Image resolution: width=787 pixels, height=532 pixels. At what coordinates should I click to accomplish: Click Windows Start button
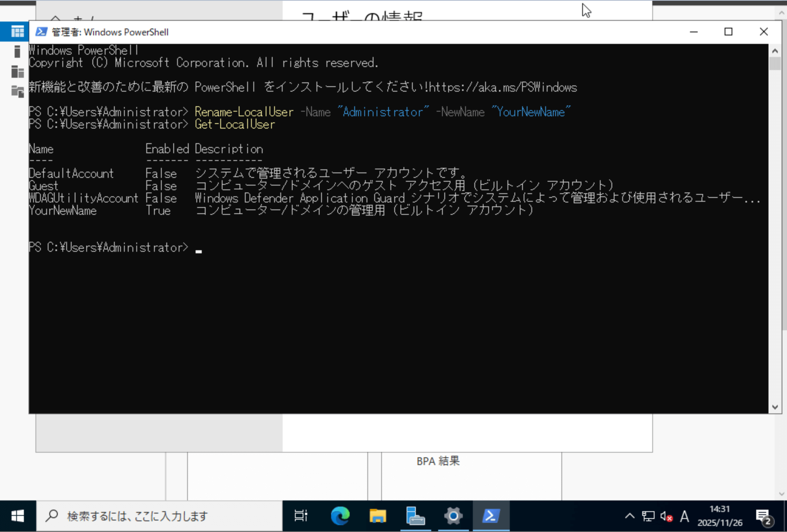click(18, 516)
